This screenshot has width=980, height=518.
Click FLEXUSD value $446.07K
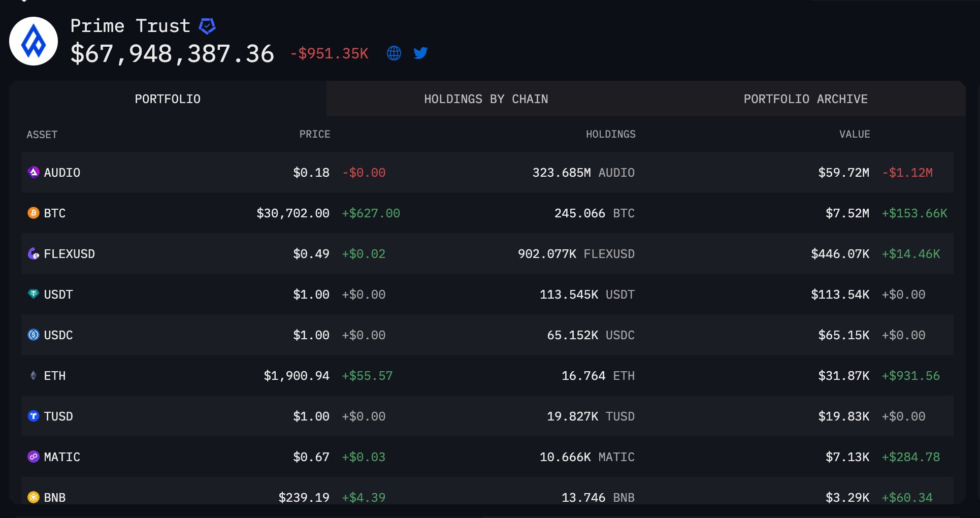[840, 254]
